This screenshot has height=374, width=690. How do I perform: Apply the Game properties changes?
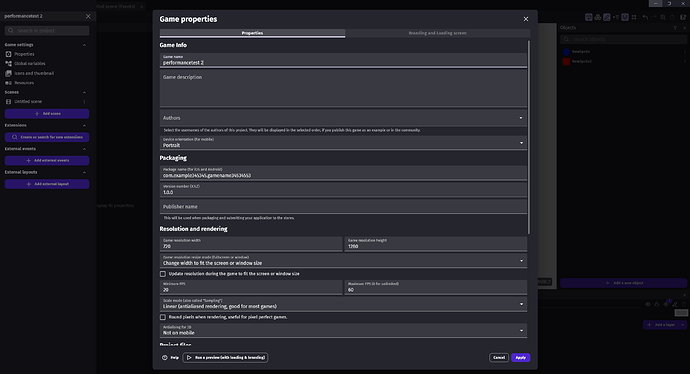(521, 357)
